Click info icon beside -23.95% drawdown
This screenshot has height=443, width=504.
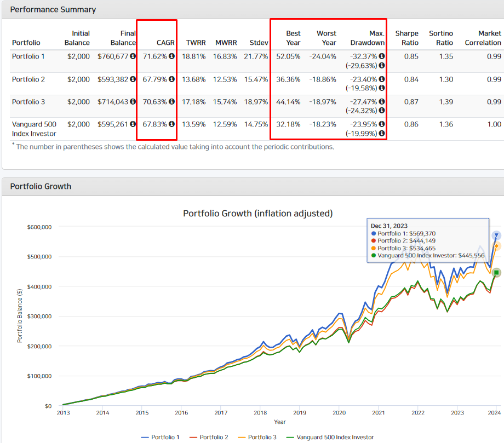click(x=381, y=124)
